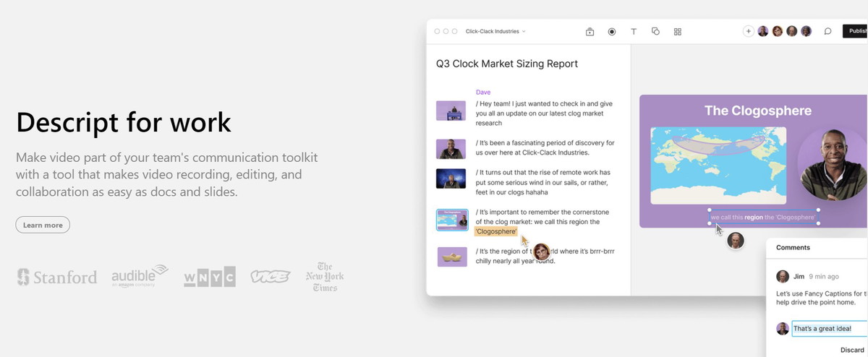The width and height of the screenshot is (868, 357).
Task: Open the templates grid icon
Action: 678,32
